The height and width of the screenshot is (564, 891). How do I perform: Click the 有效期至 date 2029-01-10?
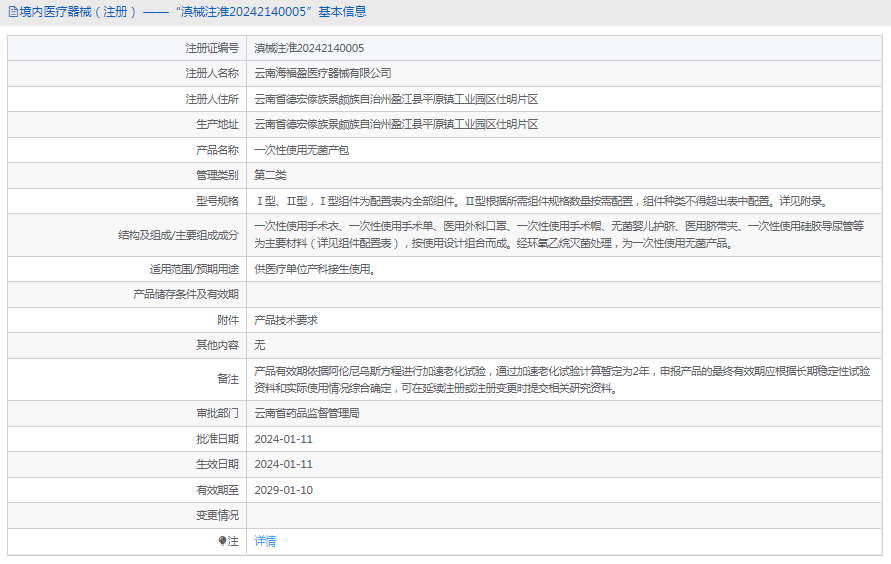pos(283,490)
